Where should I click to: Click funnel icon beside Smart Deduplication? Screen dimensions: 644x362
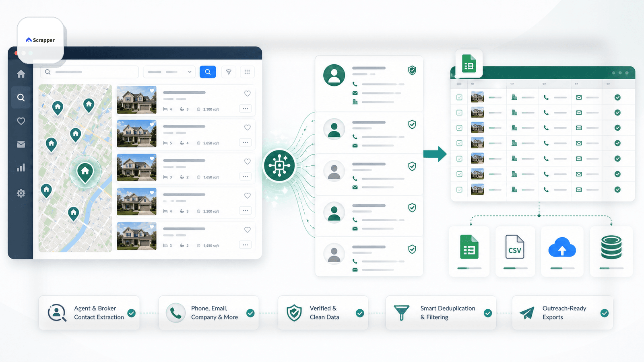pos(401,313)
